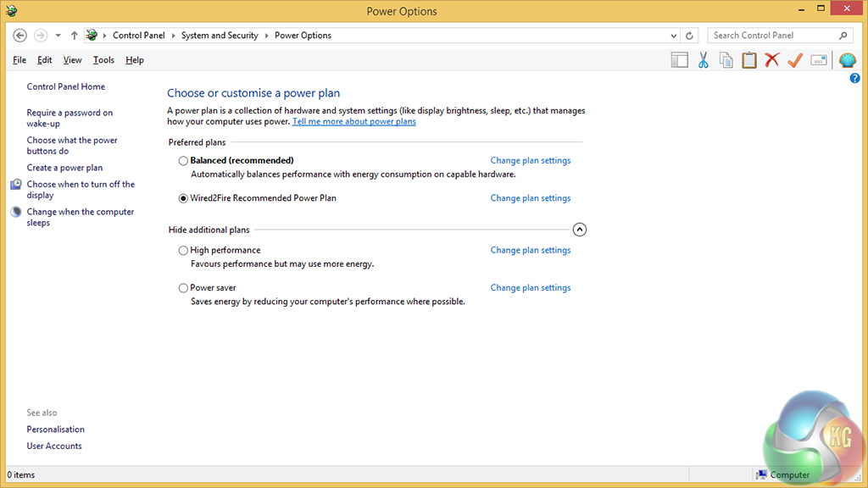Open the recent locations dropdown arrow
The width and height of the screenshot is (868, 488).
pos(58,36)
